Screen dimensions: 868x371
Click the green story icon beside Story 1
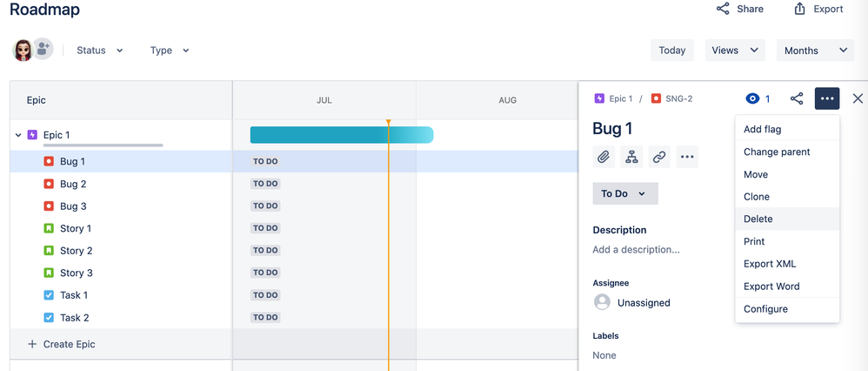[x=49, y=228]
